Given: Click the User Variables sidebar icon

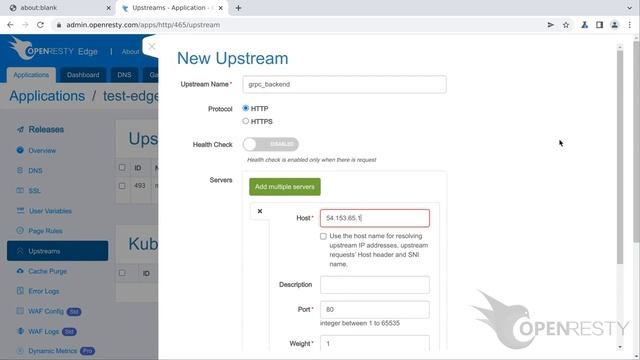Looking at the screenshot, I should [x=20, y=211].
